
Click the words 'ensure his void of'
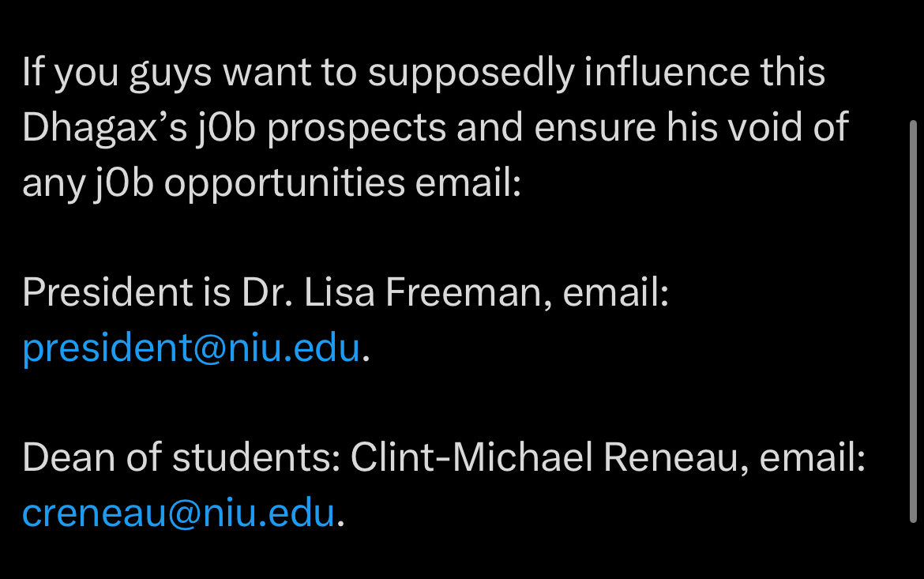point(691,127)
